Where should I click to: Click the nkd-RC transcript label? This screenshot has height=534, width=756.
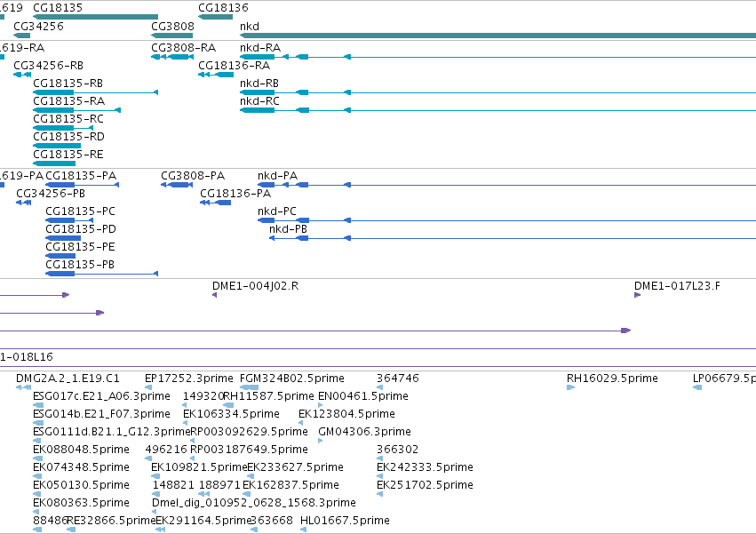click(x=259, y=101)
